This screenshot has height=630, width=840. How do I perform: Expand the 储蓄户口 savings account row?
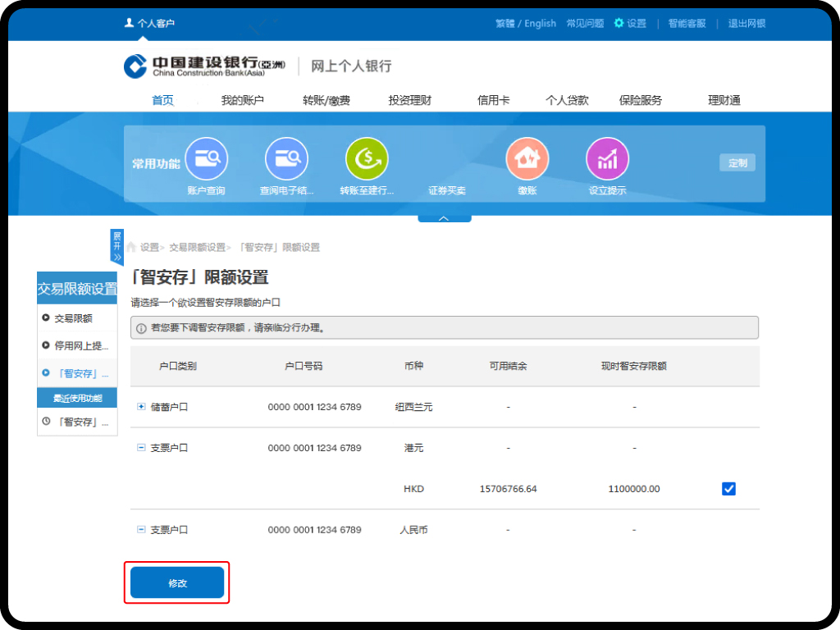tap(141, 407)
